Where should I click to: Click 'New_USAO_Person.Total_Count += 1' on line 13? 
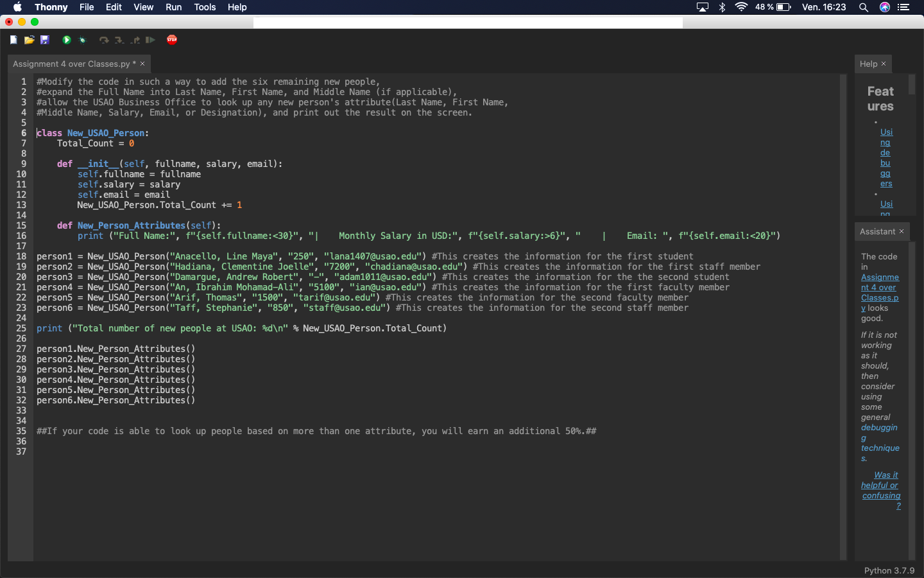pos(160,205)
